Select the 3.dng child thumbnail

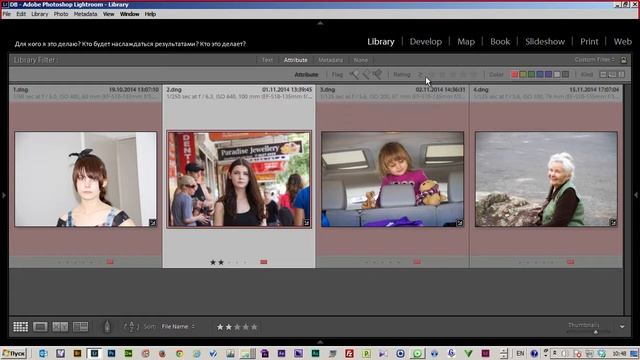pyautogui.click(x=392, y=179)
